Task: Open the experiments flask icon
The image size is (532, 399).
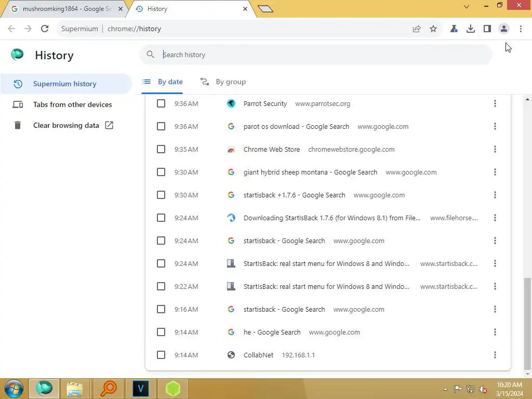Action: [x=454, y=29]
